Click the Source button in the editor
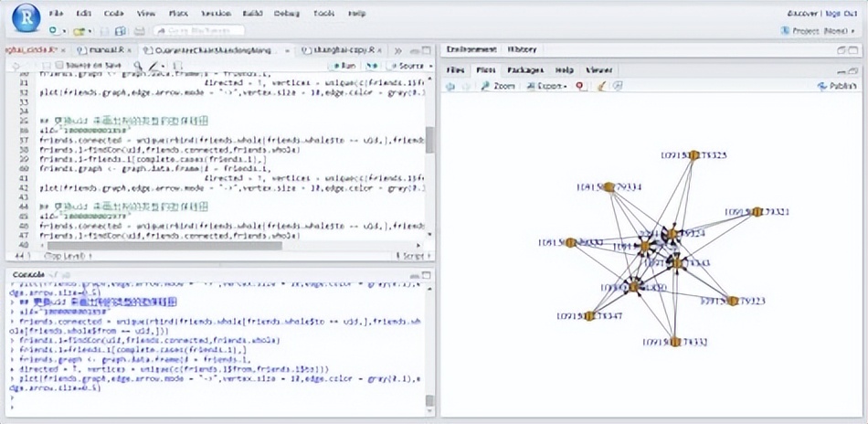This screenshot has width=868, height=424. [x=407, y=65]
